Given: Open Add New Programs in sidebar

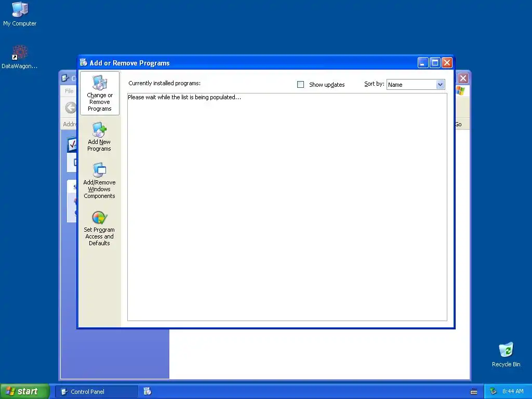Looking at the screenshot, I should click(x=99, y=137).
